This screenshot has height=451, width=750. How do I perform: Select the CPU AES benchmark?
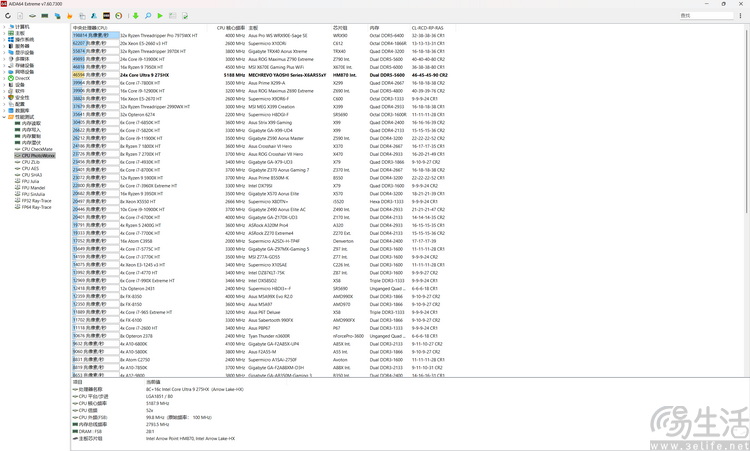(x=30, y=168)
